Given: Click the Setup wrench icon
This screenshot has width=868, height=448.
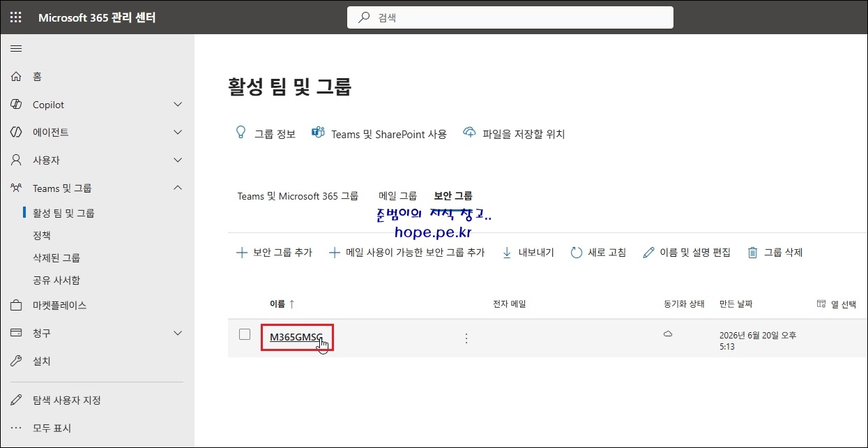Looking at the screenshot, I should (x=16, y=361).
